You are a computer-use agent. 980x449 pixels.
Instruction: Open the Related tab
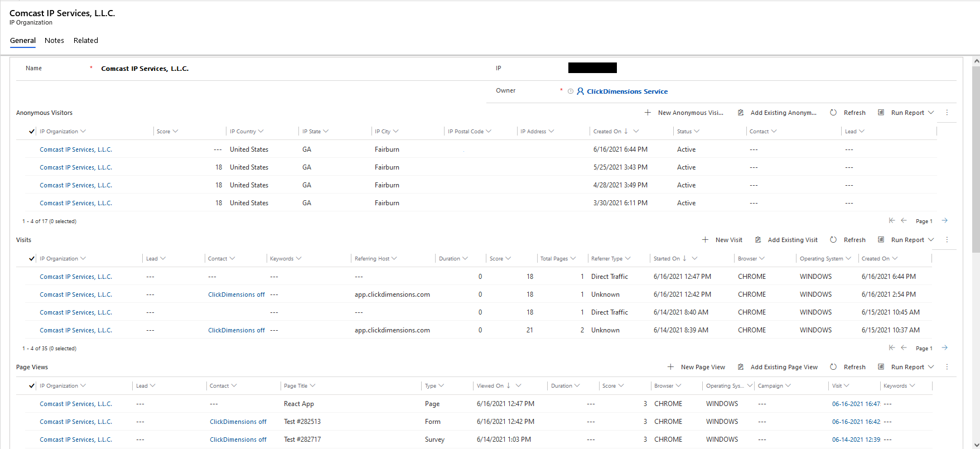tap(86, 41)
